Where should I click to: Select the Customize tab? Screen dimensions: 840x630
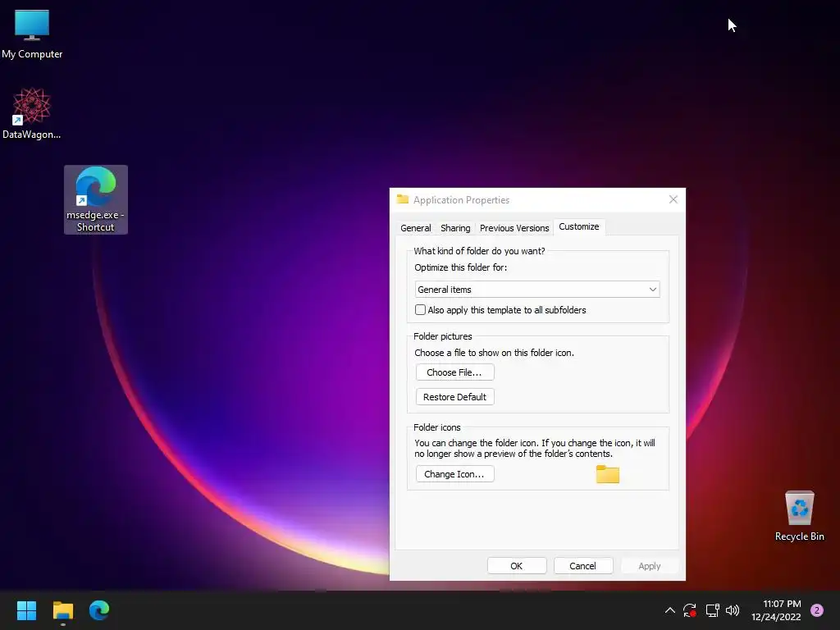[x=579, y=226]
